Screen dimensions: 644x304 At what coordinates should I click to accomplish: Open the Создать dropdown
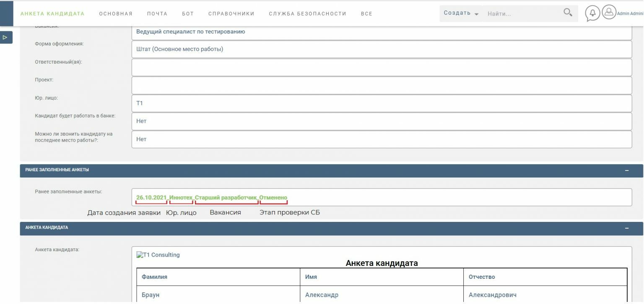click(x=461, y=13)
